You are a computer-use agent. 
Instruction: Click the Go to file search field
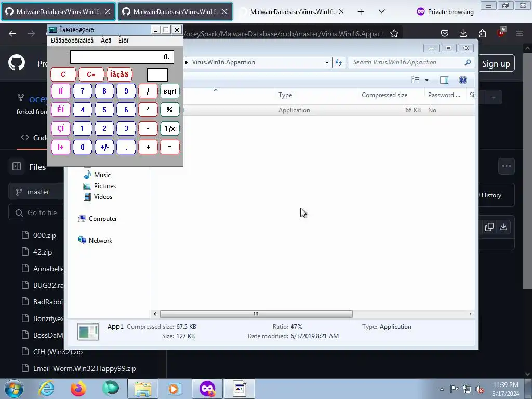(x=36, y=212)
